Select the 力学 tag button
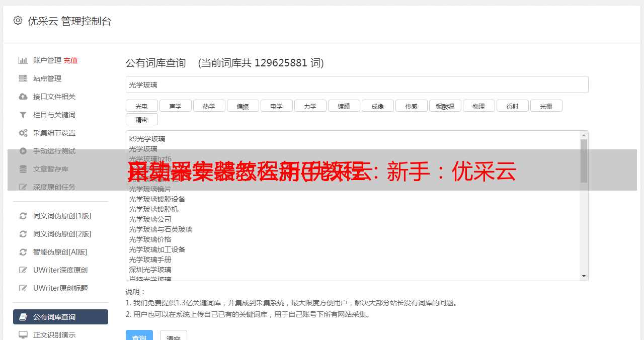This screenshot has width=644, height=340. coord(310,106)
